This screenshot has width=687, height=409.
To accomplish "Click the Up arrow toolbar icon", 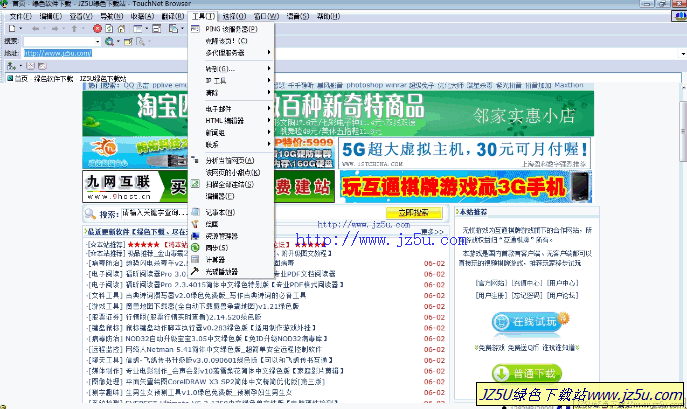I will [x=74, y=29].
